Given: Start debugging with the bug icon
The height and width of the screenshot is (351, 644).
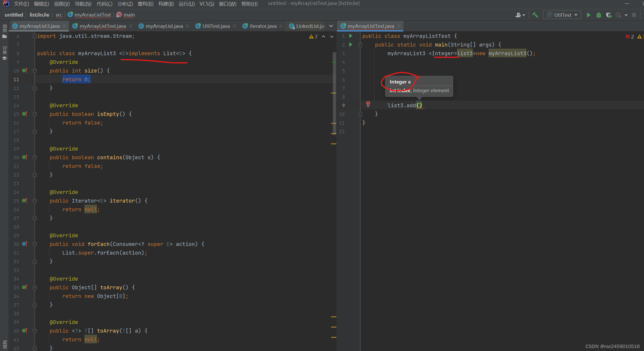Looking at the screenshot, I should coord(599,15).
